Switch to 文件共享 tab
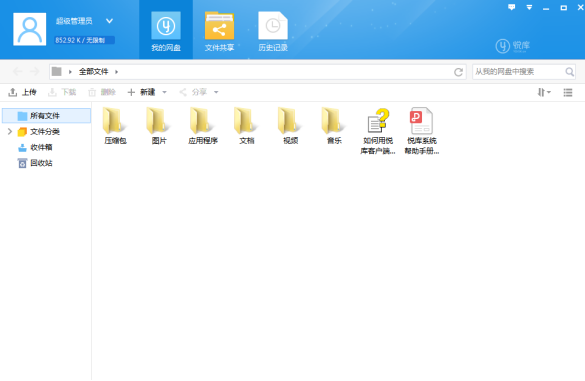The width and height of the screenshot is (585, 381). (x=219, y=31)
